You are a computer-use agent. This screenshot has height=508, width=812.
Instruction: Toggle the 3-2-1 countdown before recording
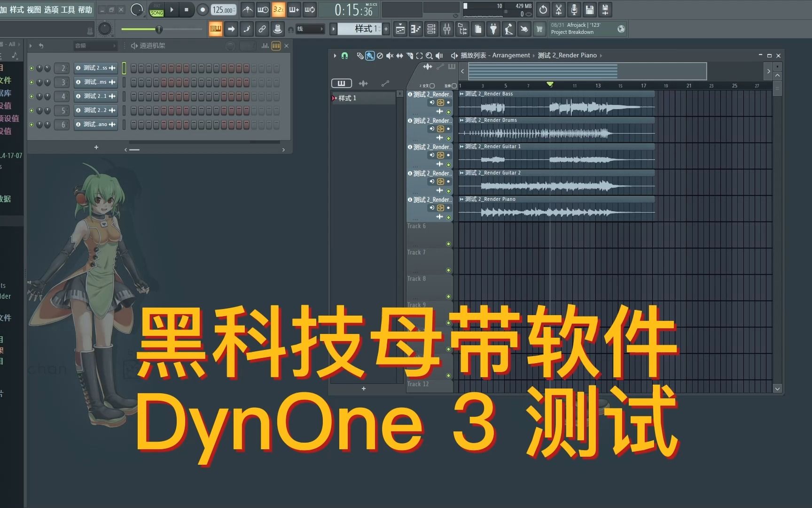[278, 9]
